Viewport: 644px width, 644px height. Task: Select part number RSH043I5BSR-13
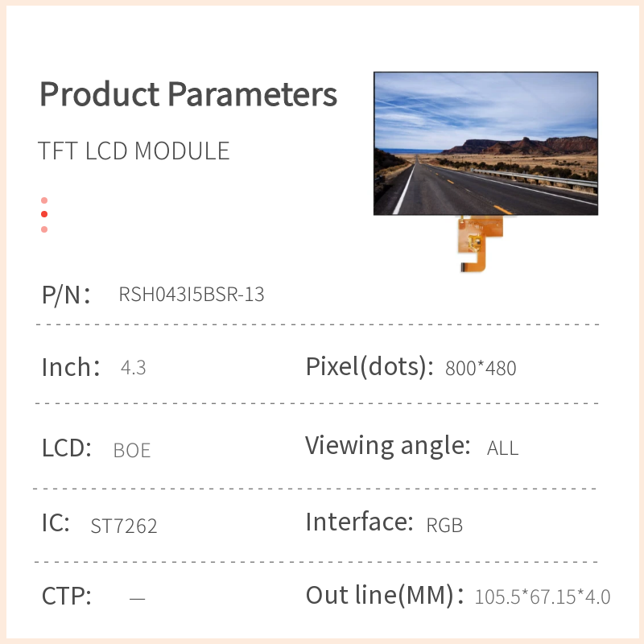coord(192,295)
